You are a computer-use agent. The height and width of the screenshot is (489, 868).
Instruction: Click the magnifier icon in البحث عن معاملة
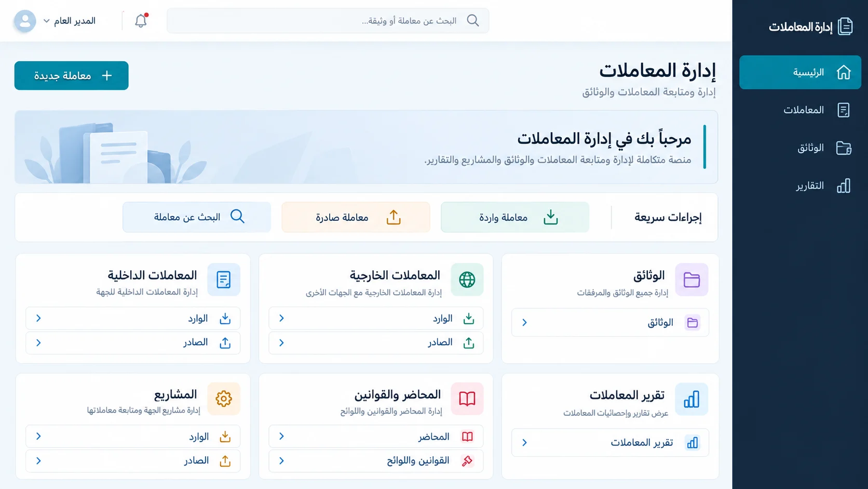coord(237,217)
